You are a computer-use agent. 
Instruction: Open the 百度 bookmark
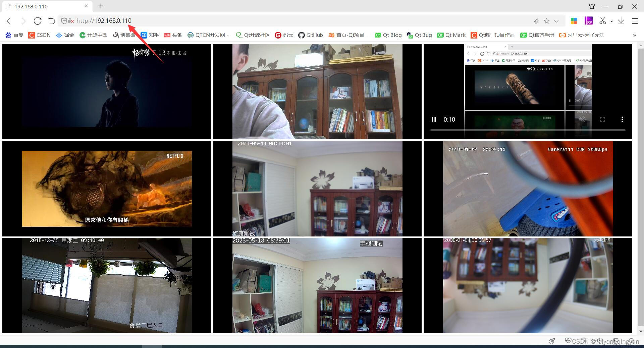pos(14,35)
